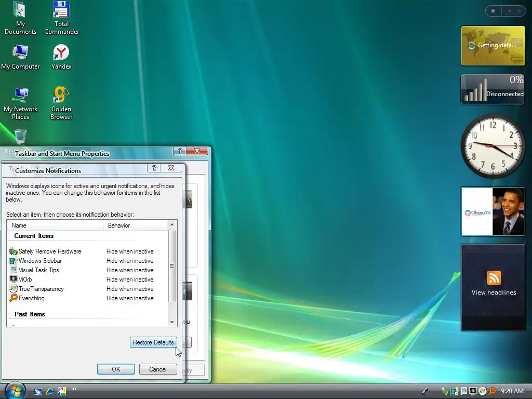
Task: Select the Total Commander desktop shortcut
Action: coord(61,18)
